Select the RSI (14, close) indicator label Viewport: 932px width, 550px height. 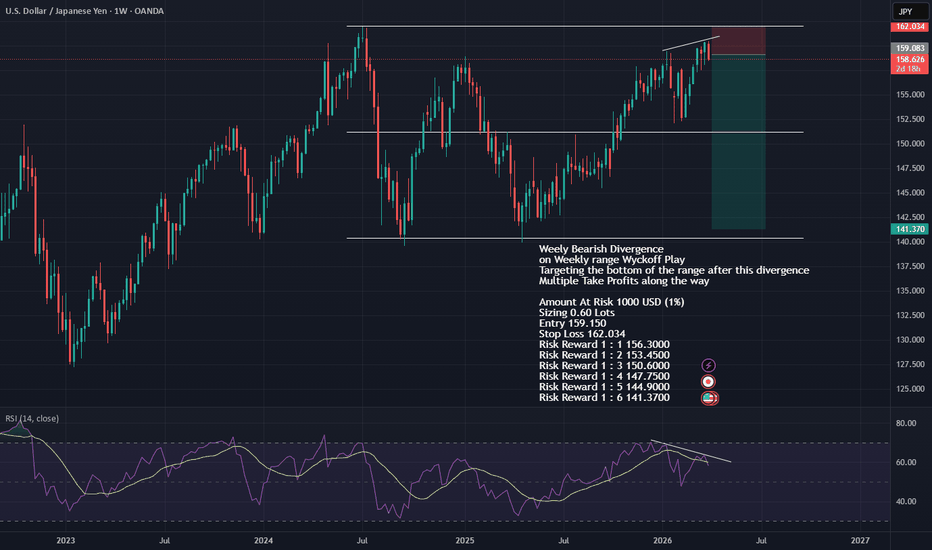click(32, 417)
